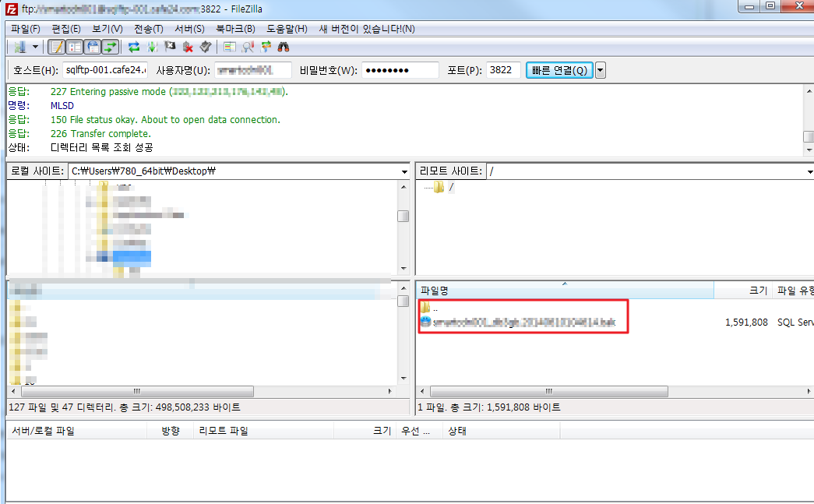Open the directory listing filters icon
Image resolution: width=814 pixels, height=504 pixels.
tap(230, 47)
